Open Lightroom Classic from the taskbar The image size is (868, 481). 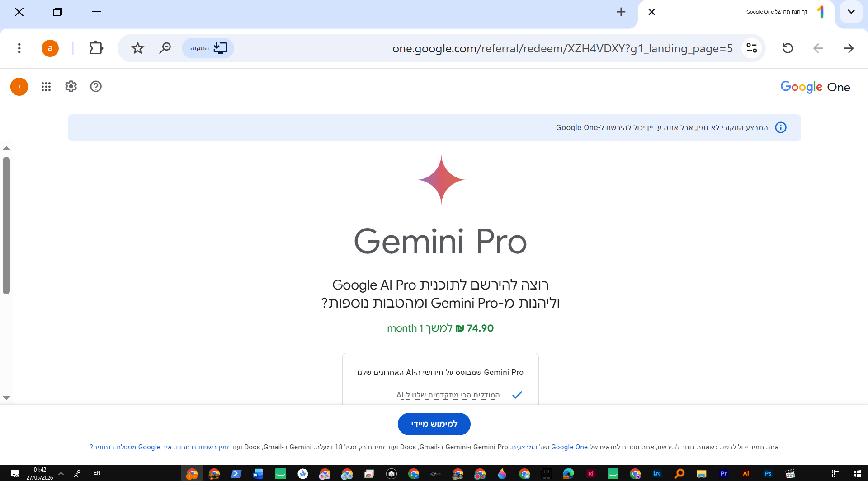[657, 473]
